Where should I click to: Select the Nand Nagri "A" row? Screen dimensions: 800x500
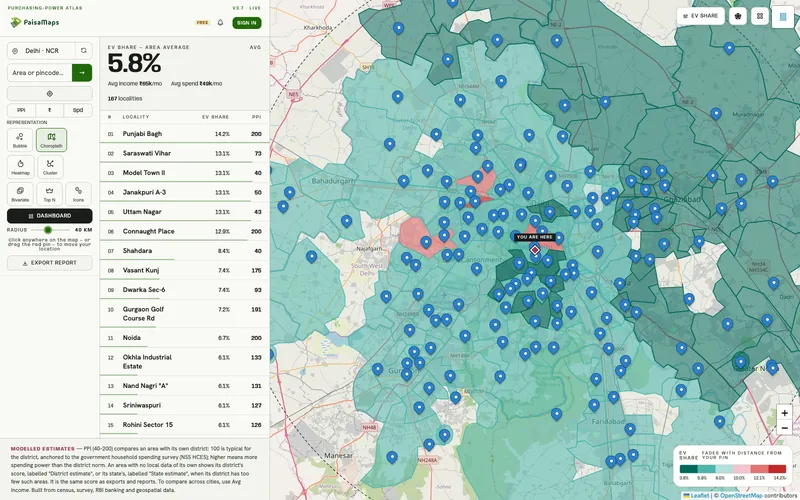coord(184,386)
